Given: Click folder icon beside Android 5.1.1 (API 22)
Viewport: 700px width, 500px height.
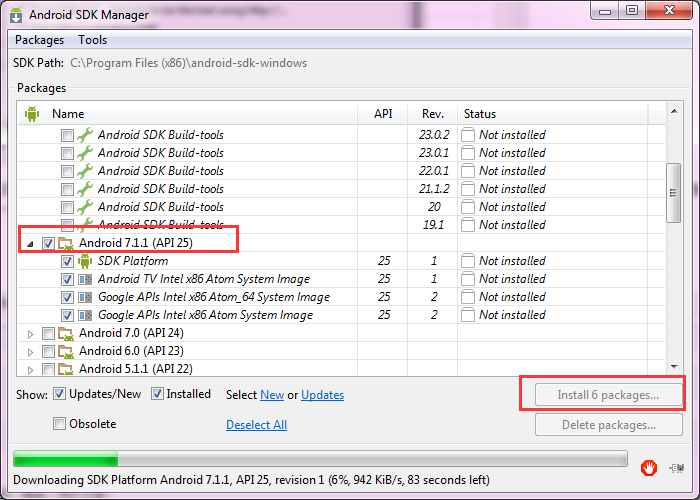Looking at the screenshot, I should [x=66, y=369].
